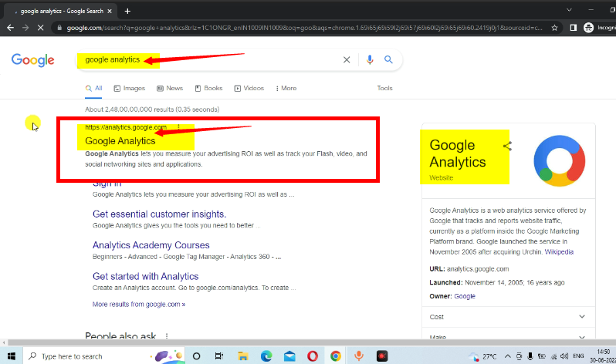Viewport: 616px width, 364px height.
Task: Click the horizontal scrollbar at page bottom
Action: click(310, 342)
